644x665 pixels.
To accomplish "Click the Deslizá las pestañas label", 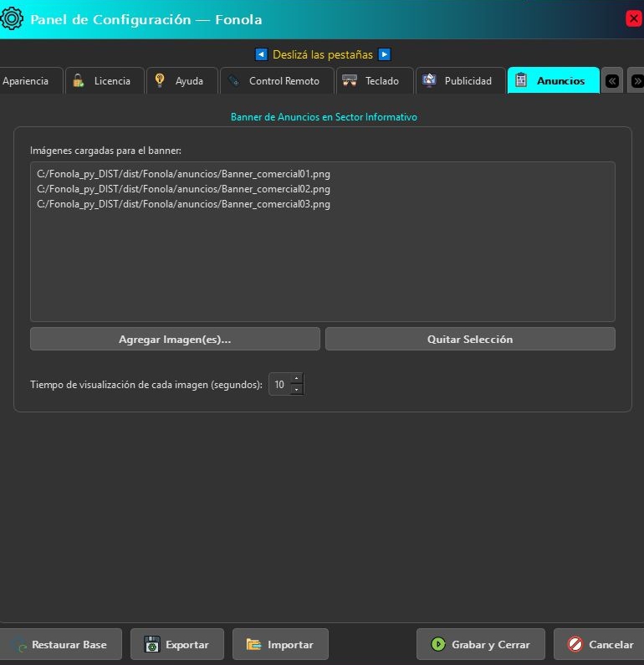I will 323,54.
